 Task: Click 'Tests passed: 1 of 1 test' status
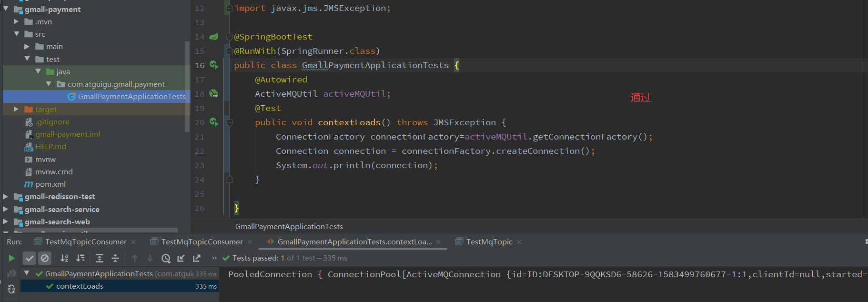284,258
